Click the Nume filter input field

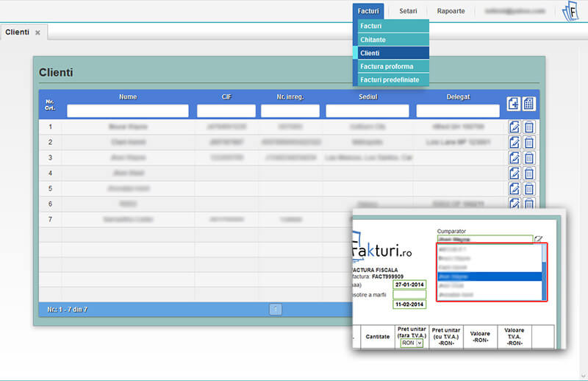tap(127, 111)
